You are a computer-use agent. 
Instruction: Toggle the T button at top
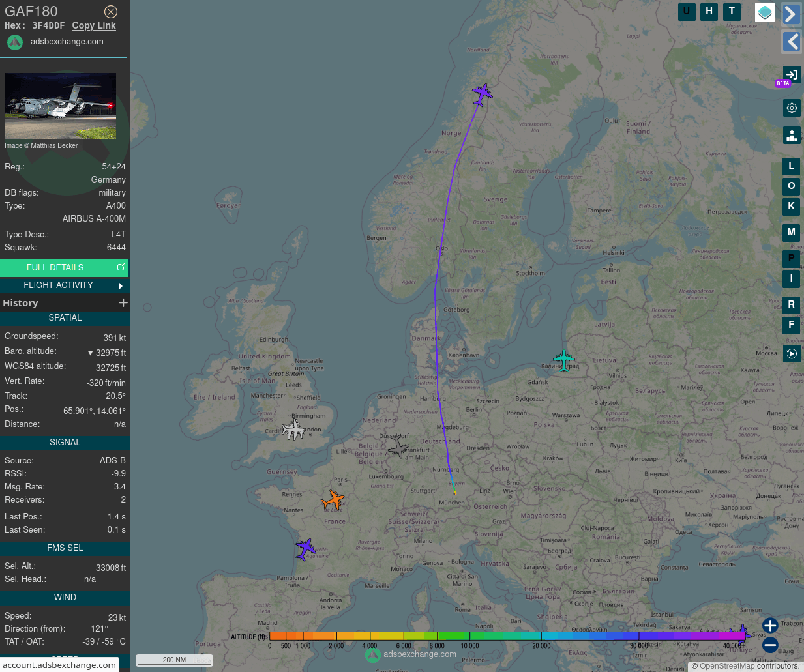click(x=732, y=12)
